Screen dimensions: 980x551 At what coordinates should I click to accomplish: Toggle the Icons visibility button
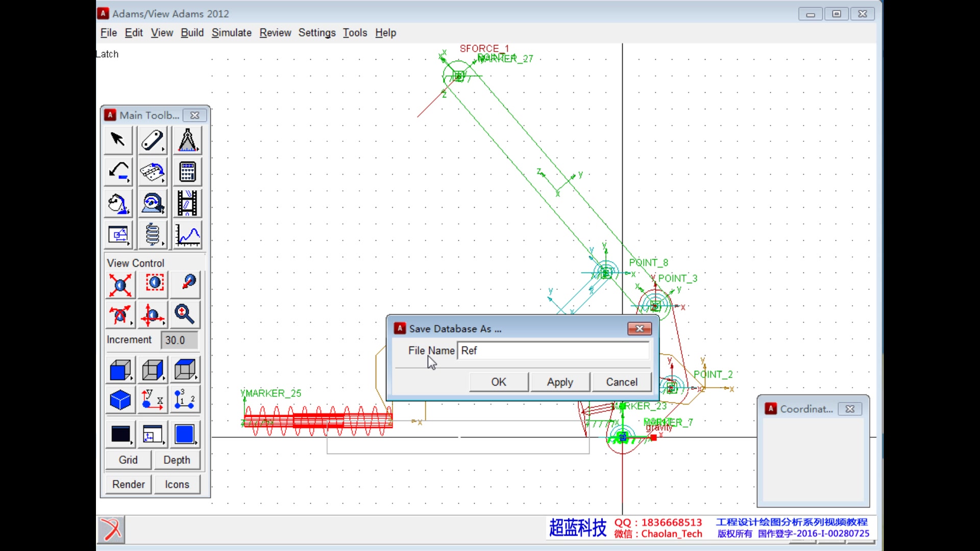[x=177, y=485]
